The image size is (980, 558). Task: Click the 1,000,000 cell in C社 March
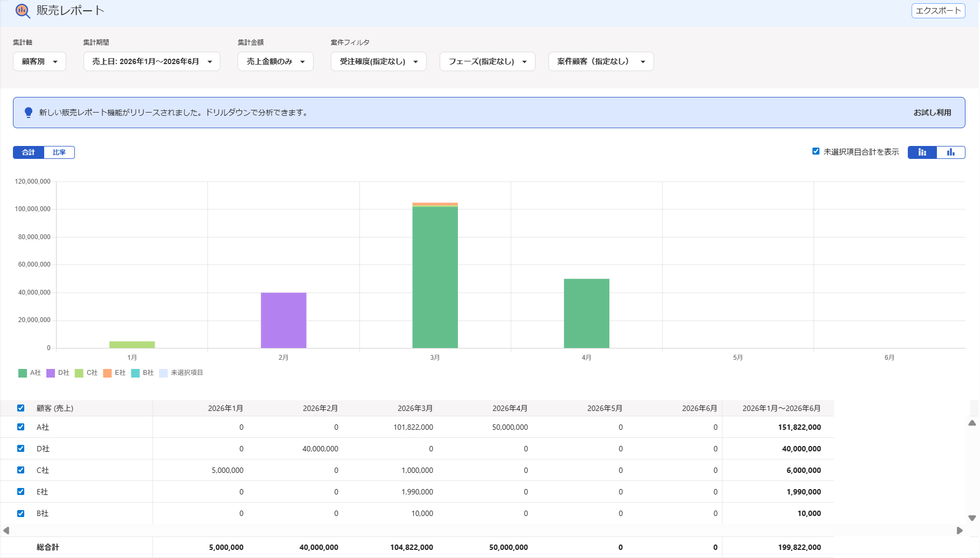tap(418, 470)
